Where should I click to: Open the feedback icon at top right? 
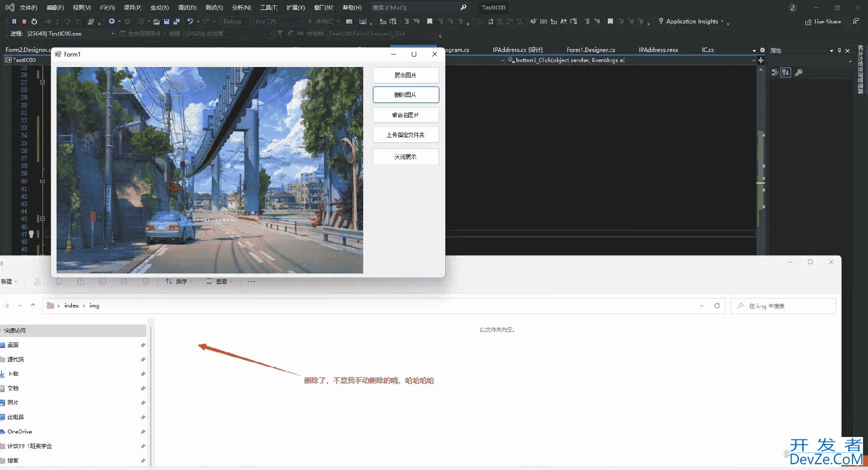click(x=856, y=21)
